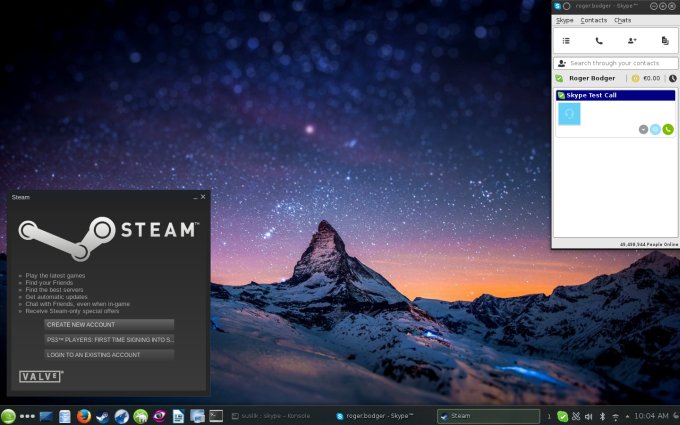Expand hidden system tray icons with the arrow

click(x=627, y=416)
